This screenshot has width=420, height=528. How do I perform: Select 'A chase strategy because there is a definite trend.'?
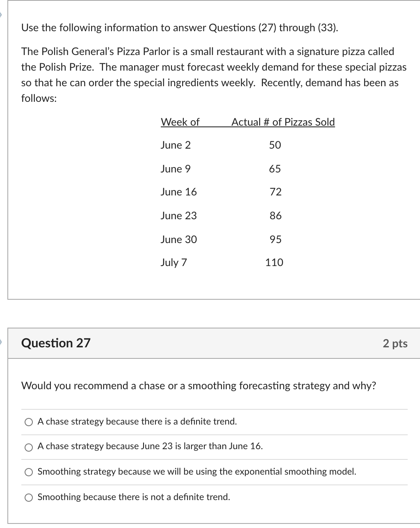[28, 421]
